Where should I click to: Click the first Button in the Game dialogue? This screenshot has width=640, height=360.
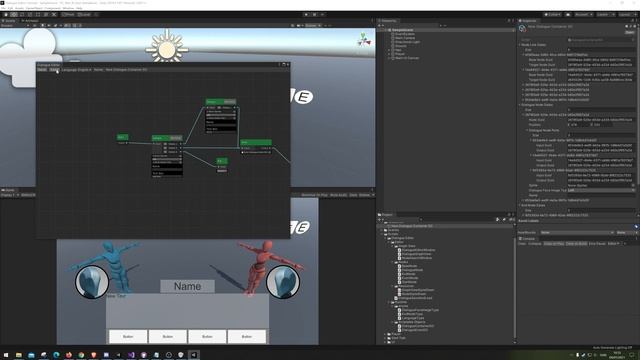128,337
